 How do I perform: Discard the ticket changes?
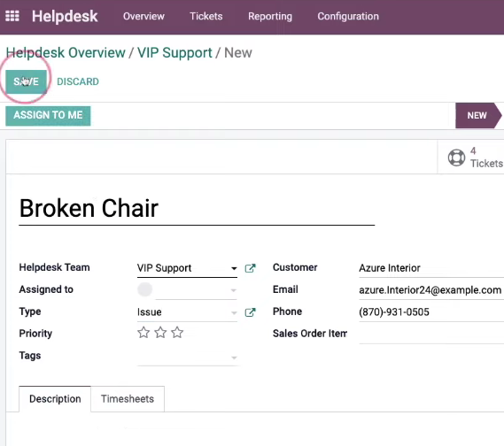(78, 81)
